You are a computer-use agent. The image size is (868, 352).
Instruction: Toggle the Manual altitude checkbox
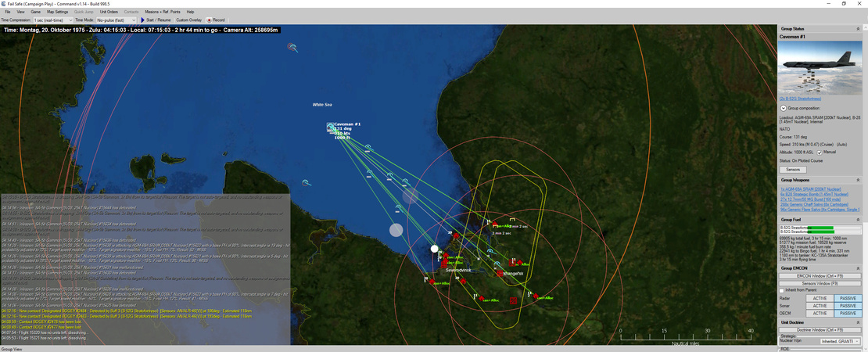pos(820,152)
